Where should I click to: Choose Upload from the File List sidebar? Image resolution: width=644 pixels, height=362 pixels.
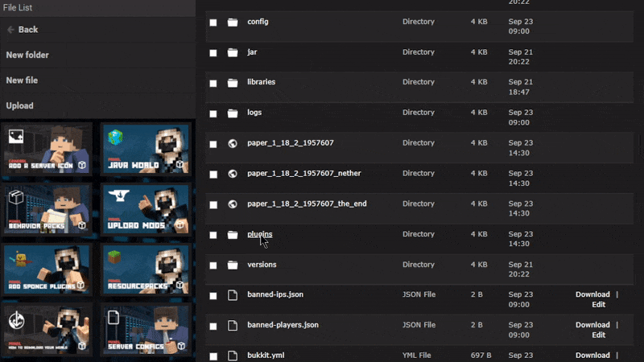tap(19, 106)
